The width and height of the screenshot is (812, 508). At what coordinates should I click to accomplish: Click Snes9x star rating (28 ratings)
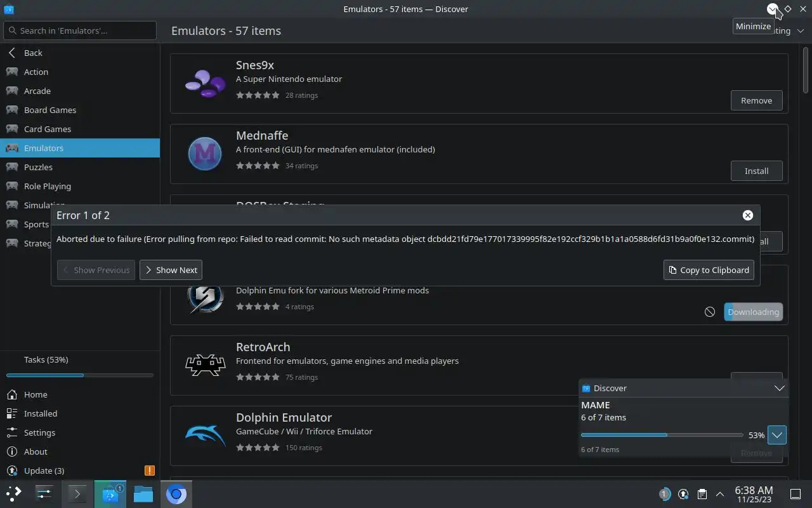coord(258,95)
